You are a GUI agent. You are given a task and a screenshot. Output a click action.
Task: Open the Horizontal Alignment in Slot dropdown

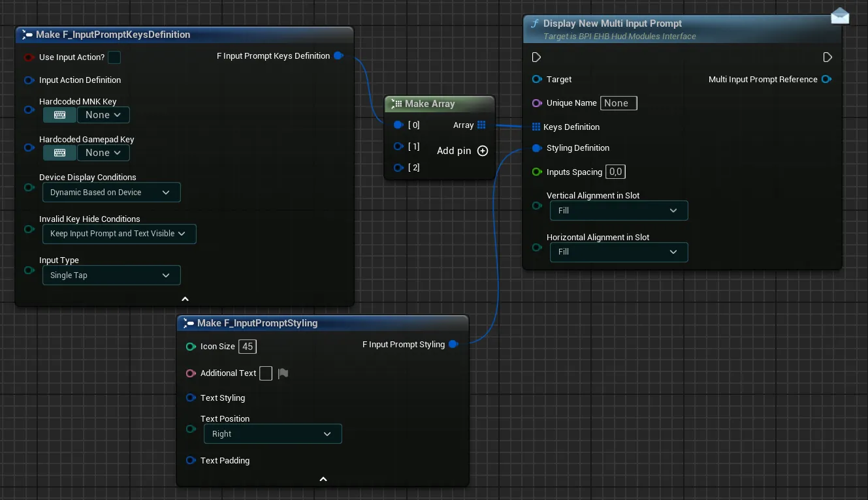click(x=619, y=252)
